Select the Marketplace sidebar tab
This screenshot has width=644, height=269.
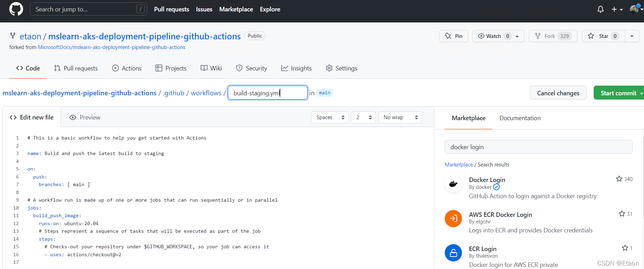click(x=469, y=118)
